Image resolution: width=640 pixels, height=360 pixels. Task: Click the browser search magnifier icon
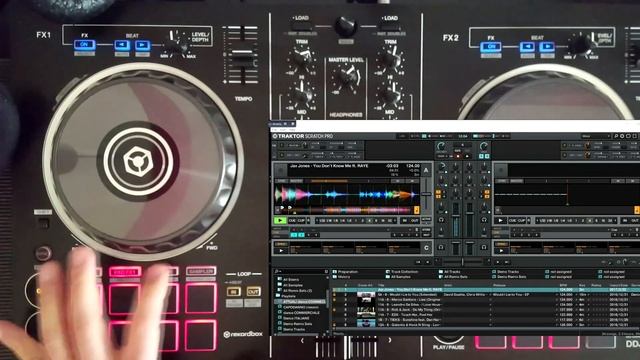277,271
